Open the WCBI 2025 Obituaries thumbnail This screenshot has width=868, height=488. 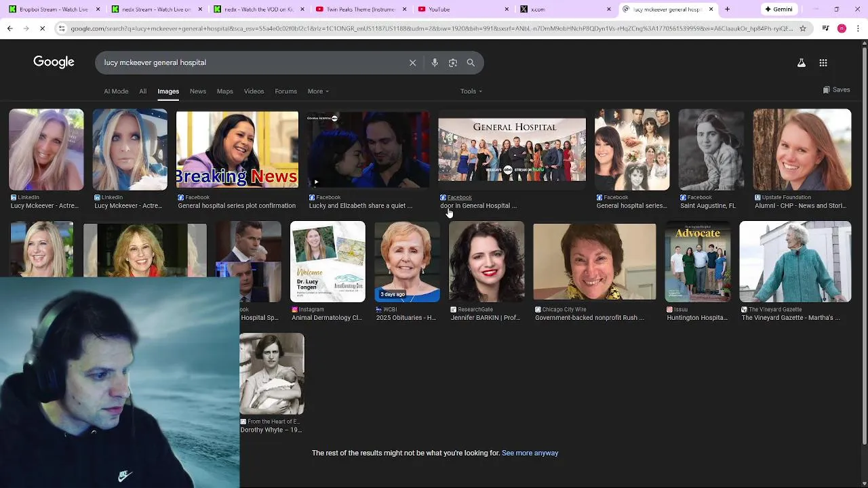407,262
